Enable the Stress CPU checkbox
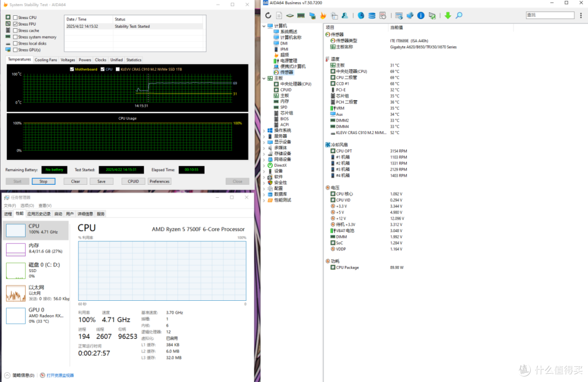 coord(15,17)
